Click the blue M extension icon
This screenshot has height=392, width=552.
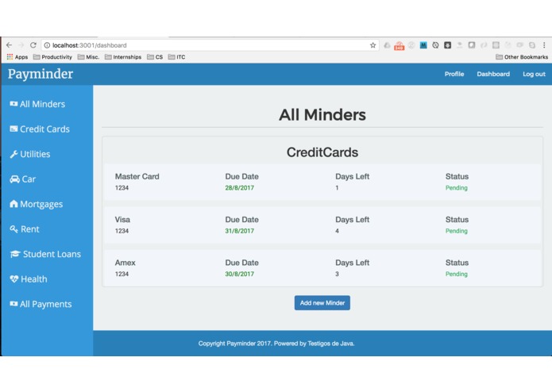point(423,45)
